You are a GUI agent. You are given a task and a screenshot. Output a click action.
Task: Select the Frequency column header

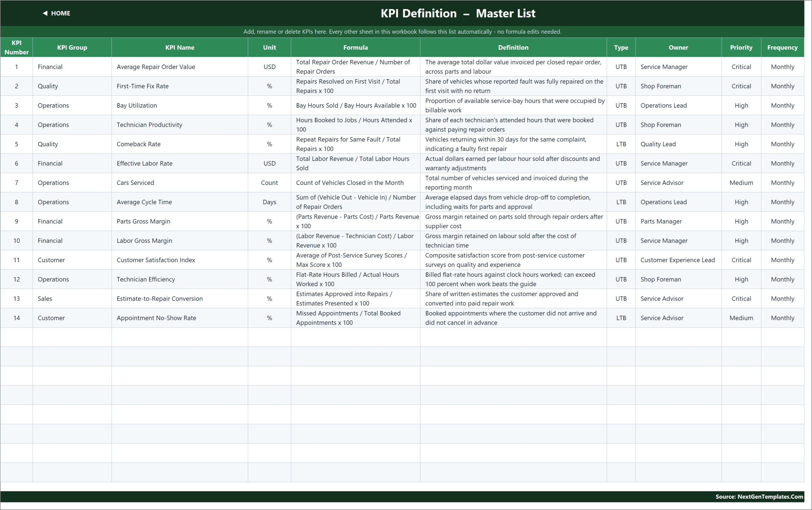pos(782,47)
